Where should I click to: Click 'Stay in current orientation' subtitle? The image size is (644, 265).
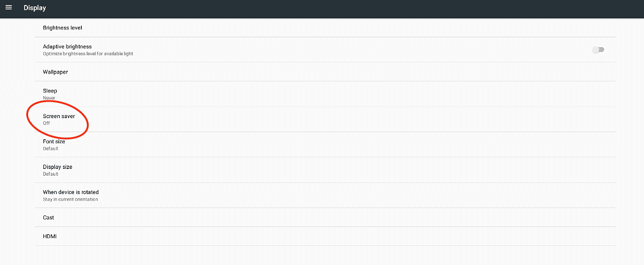tap(71, 199)
